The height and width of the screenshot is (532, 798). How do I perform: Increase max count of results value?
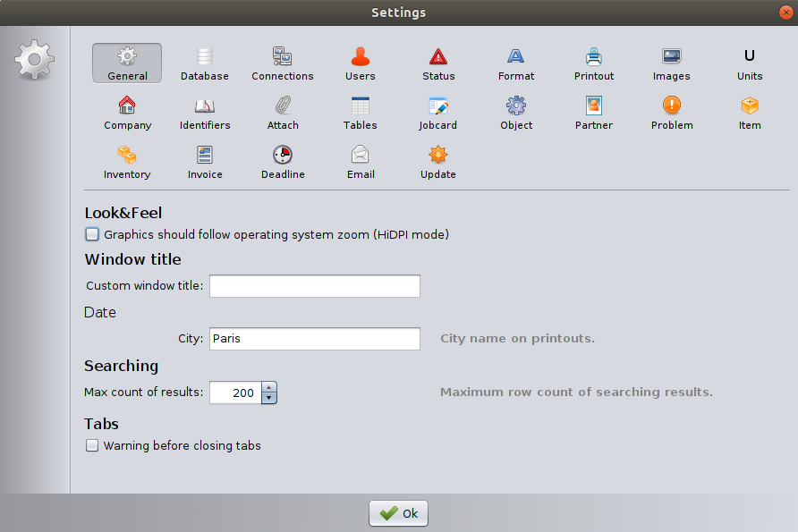tap(269, 388)
